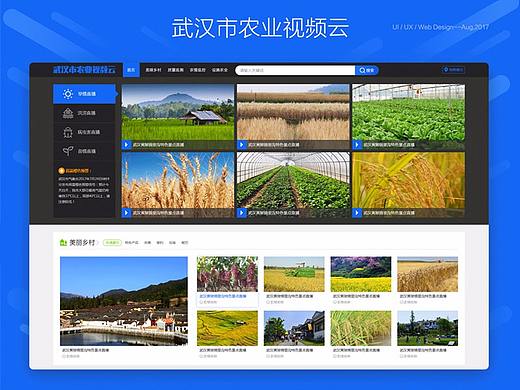The height and width of the screenshot is (390, 520).
Task: Play the golden rice ears video
Action: tap(357, 213)
